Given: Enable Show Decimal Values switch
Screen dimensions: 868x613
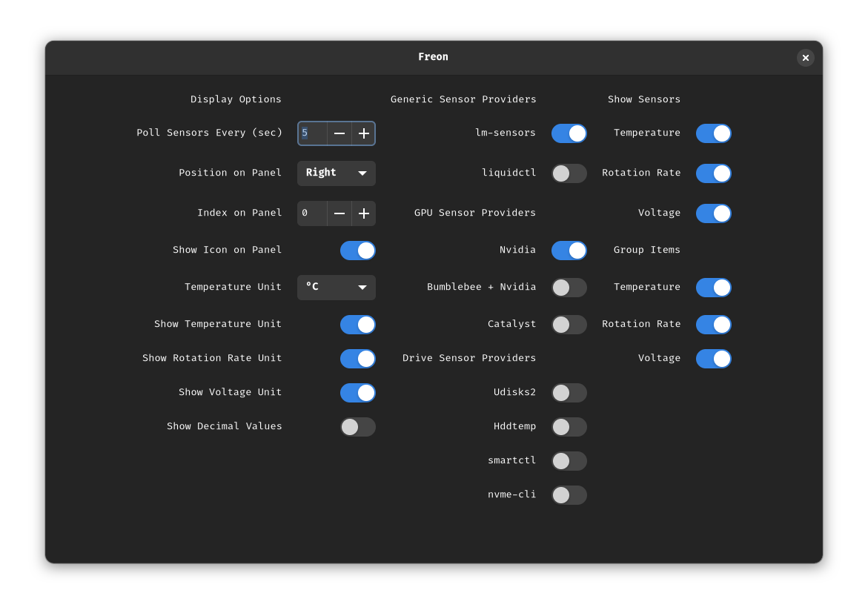Looking at the screenshot, I should [357, 427].
